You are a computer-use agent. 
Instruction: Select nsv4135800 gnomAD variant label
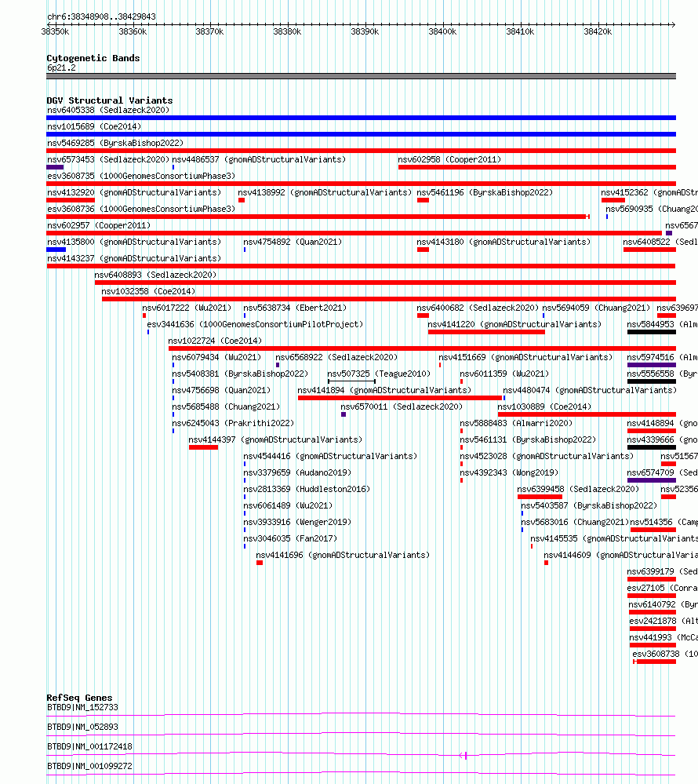point(134,242)
